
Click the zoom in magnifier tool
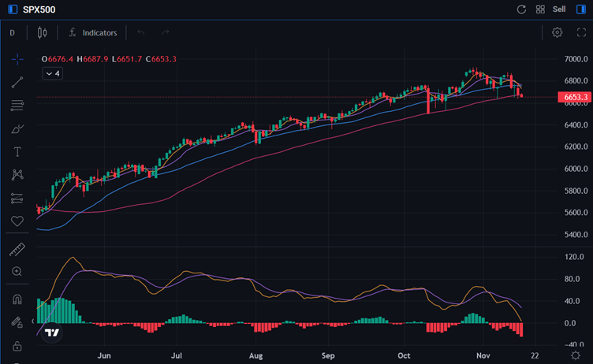pyautogui.click(x=17, y=271)
